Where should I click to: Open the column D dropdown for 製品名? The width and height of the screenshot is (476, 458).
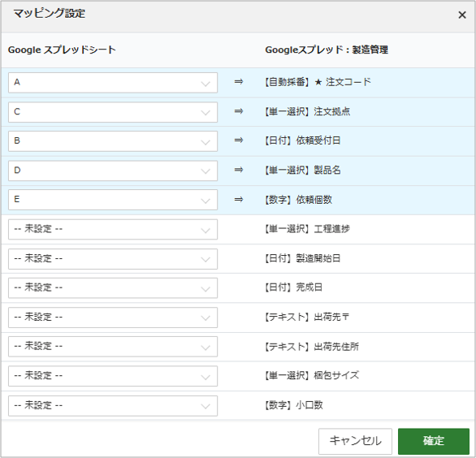pos(113,171)
